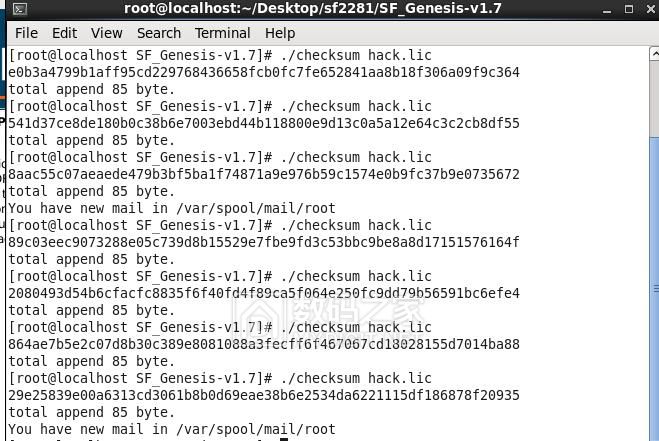Open the Search menu
659x441 pixels.
pyautogui.click(x=159, y=33)
